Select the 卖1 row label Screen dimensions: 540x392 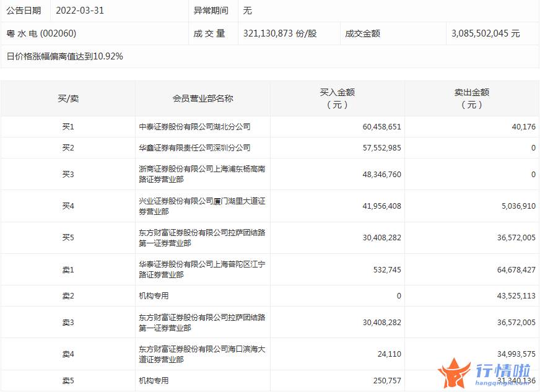[x=68, y=270]
